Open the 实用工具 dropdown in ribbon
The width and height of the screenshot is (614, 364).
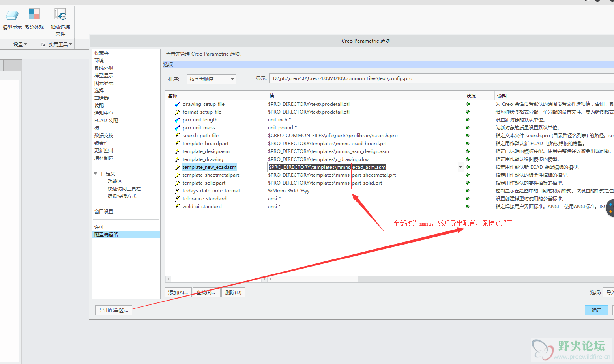click(x=60, y=45)
